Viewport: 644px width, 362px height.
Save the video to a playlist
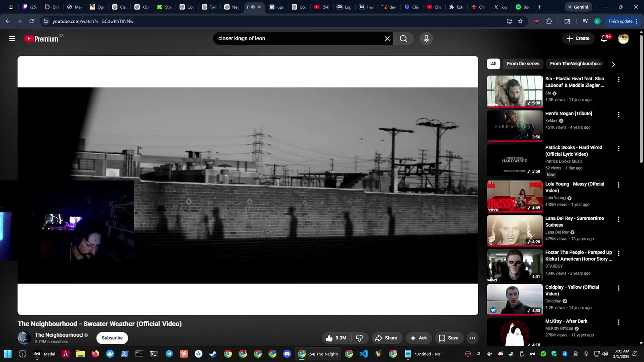click(448, 338)
